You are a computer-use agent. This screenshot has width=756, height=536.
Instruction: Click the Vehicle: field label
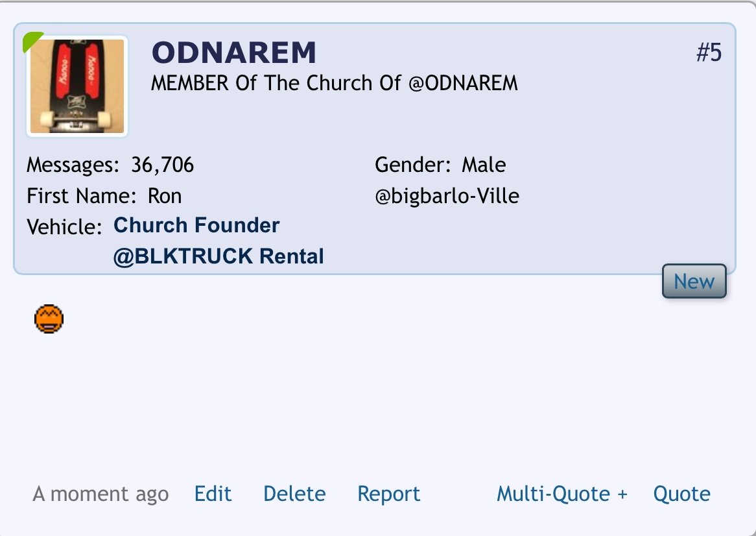pyautogui.click(x=64, y=226)
